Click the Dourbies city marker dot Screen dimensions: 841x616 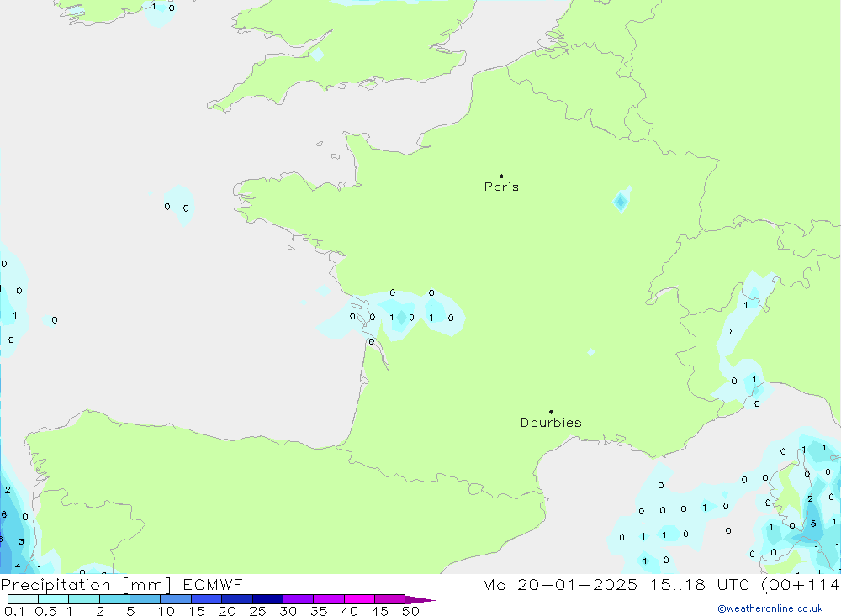tap(551, 412)
